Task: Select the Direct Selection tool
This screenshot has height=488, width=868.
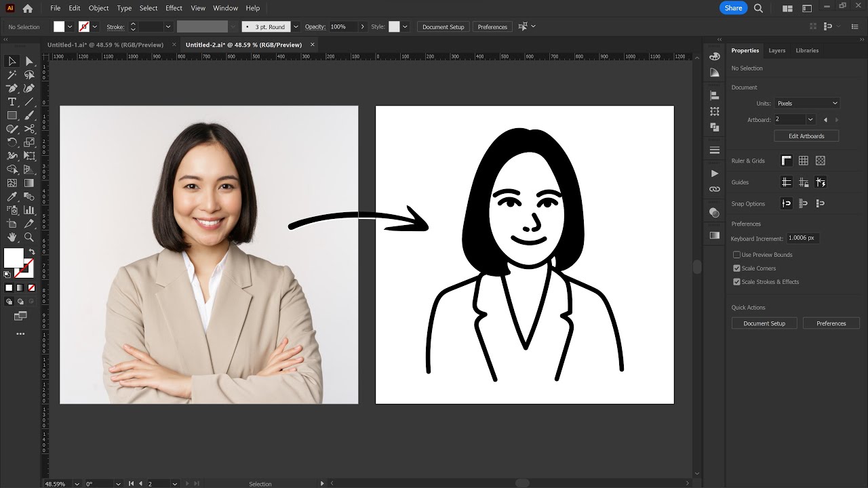Action: click(x=29, y=61)
